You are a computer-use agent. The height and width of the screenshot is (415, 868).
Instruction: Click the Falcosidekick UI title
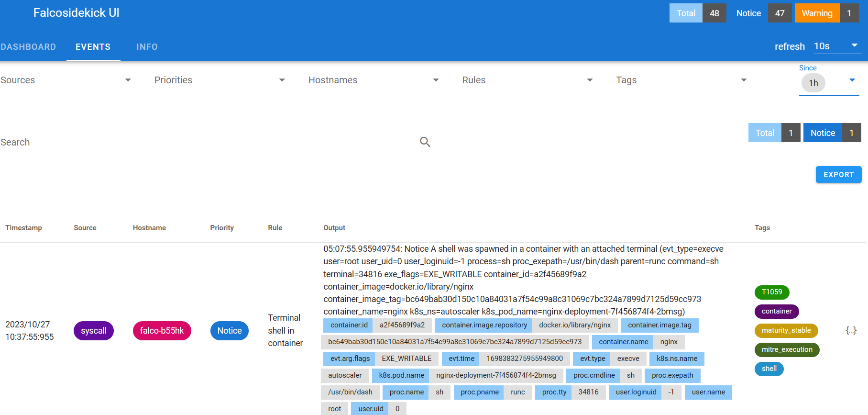77,13
